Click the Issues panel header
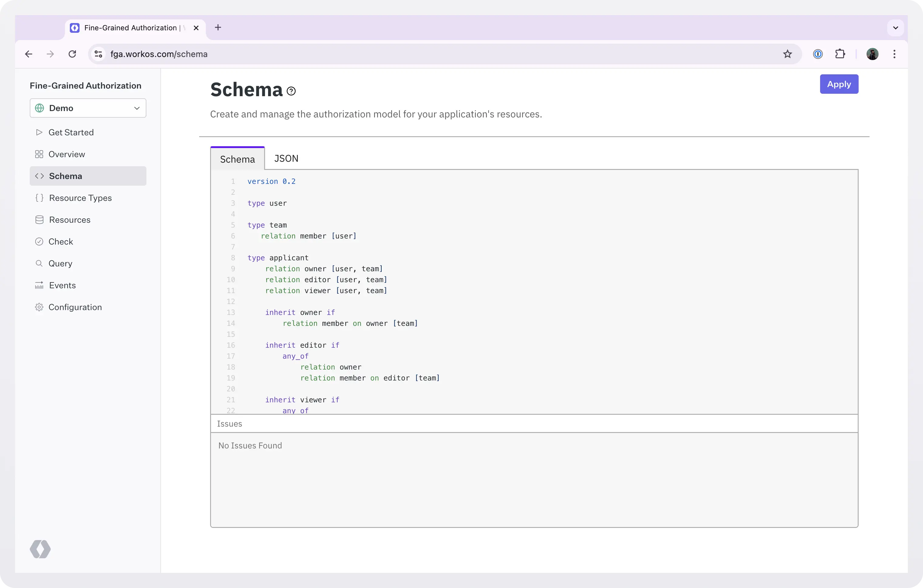 [534, 424]
